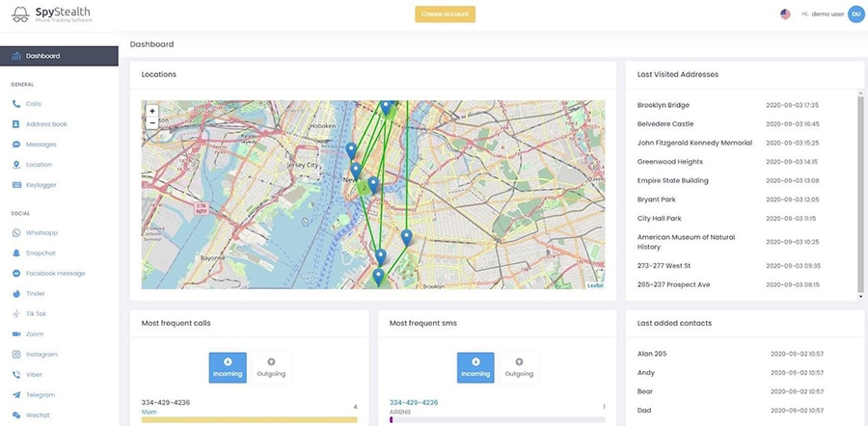Click the Viber icon

16,375
